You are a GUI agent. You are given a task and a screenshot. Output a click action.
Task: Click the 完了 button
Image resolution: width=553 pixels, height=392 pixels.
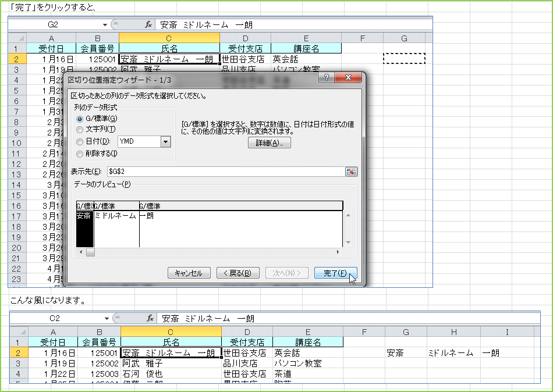[x=335, y=273]
